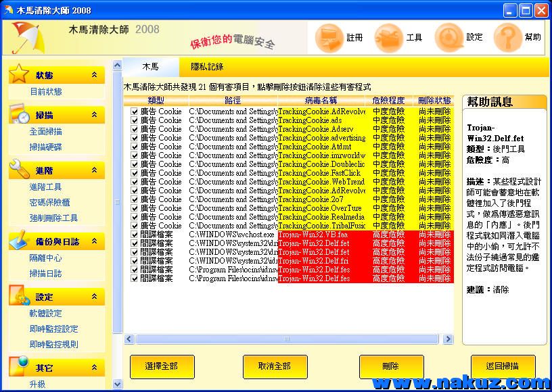Click the sidebar vertical scrollbar thumb
This screenshot has height=392, width=552.
117,202
